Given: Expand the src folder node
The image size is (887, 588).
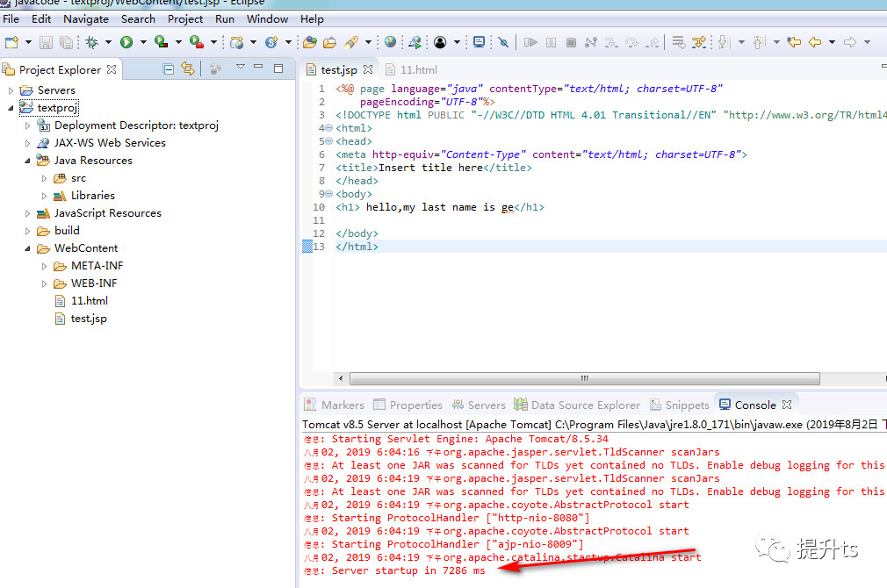Looking at the screenshot, I should 44,179.
